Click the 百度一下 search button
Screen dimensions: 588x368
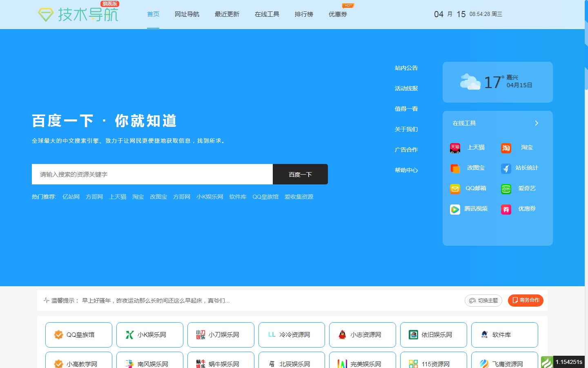tap(300, 174)
